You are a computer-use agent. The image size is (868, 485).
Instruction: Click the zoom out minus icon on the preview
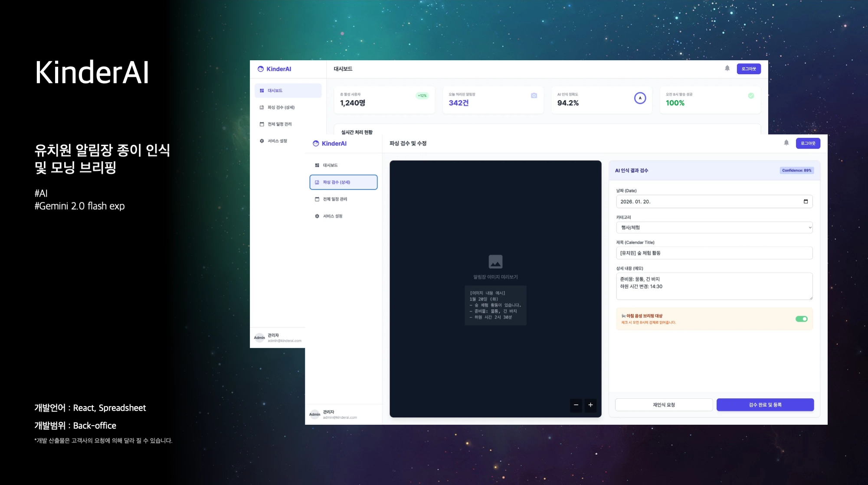click(576, 405)
